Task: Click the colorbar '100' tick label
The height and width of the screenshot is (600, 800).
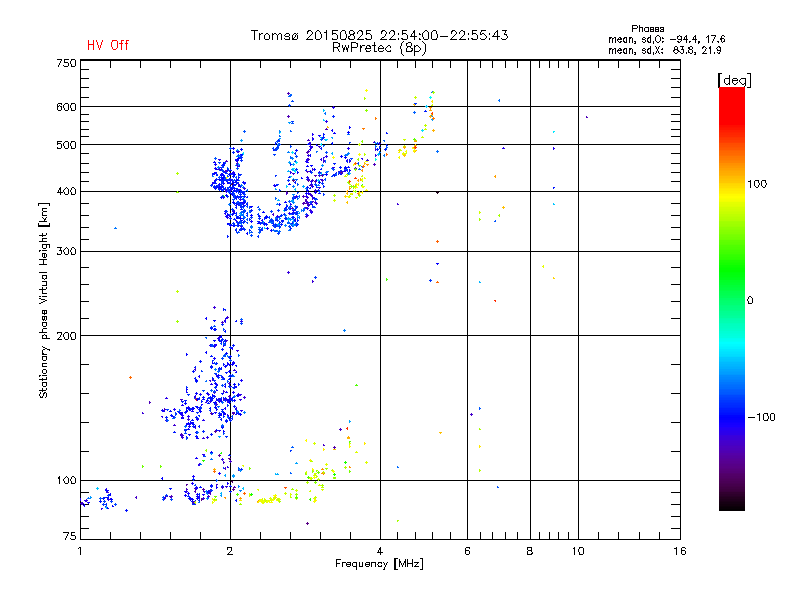Action: coord(757,184)
